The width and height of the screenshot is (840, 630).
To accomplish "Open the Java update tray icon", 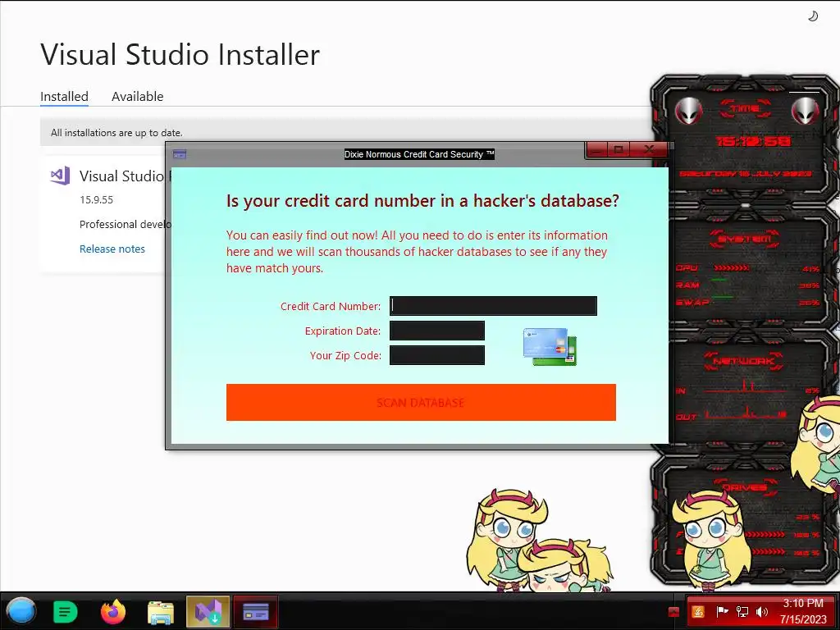I will coord(699,611).
